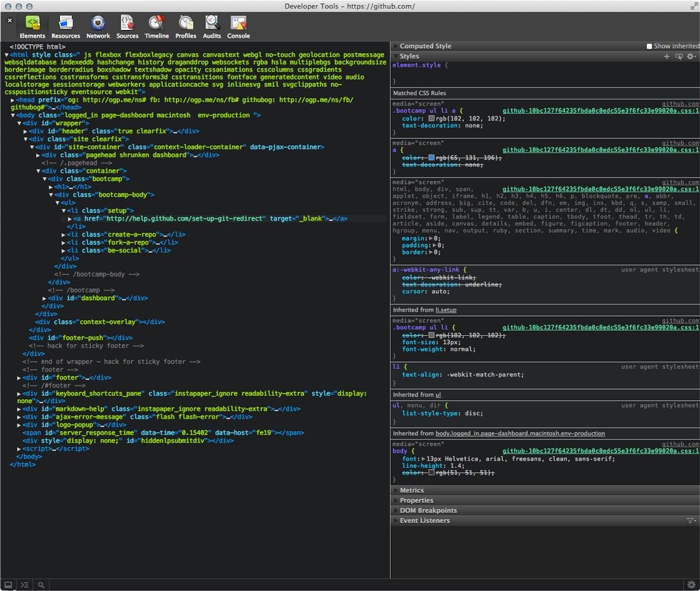Screen dimensions: 700x591
Task: Dock the DevTools window using bottom-left icon
Action: coord(9,585)
